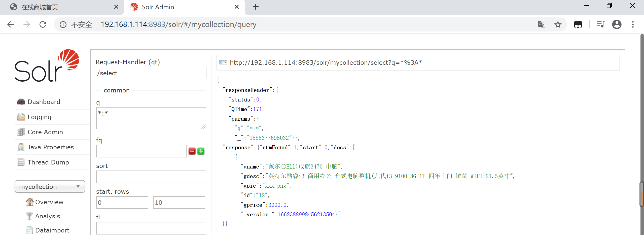644x235 pixels.
Task: Reload the Solr Admin page
Action: pos(43,24)
